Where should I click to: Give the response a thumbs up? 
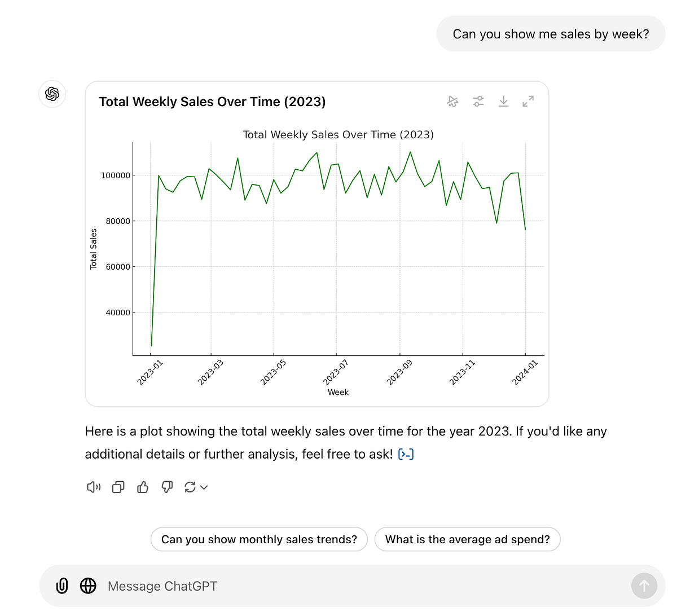143,487
